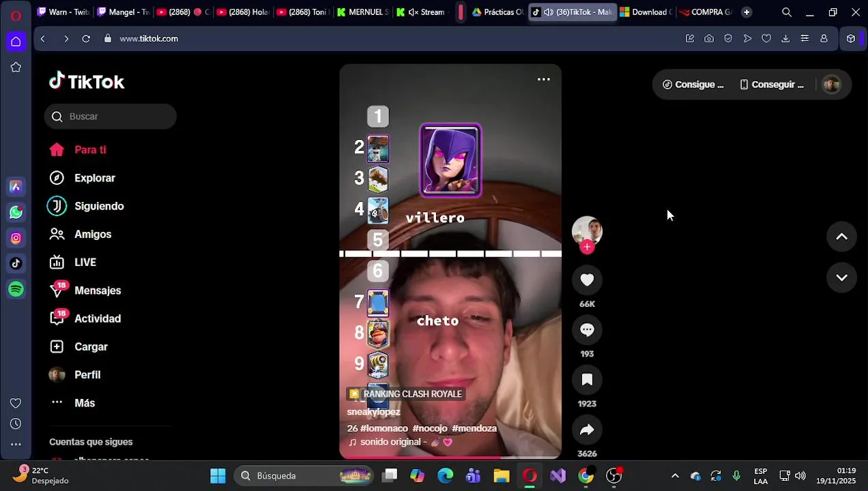This screenshot has width=868, height=491.
Task: Open WhatsApp in Opera sidebar
Action: point(16,213)
